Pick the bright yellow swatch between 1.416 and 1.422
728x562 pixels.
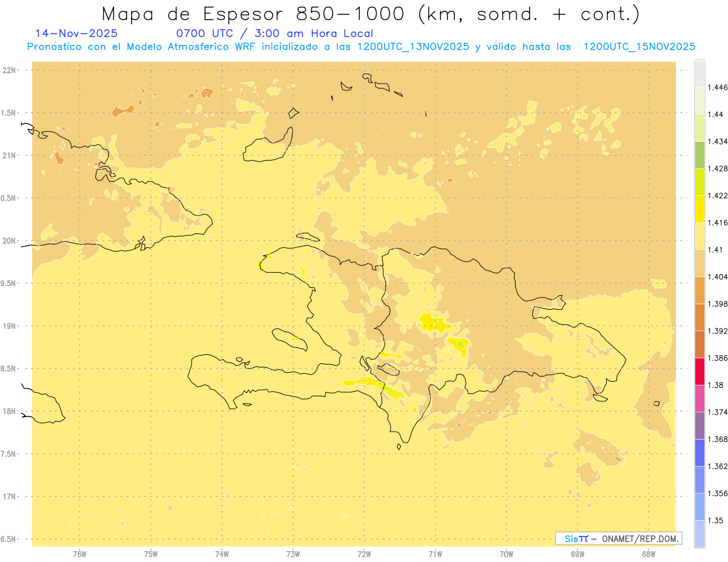(x=699, y=209)
